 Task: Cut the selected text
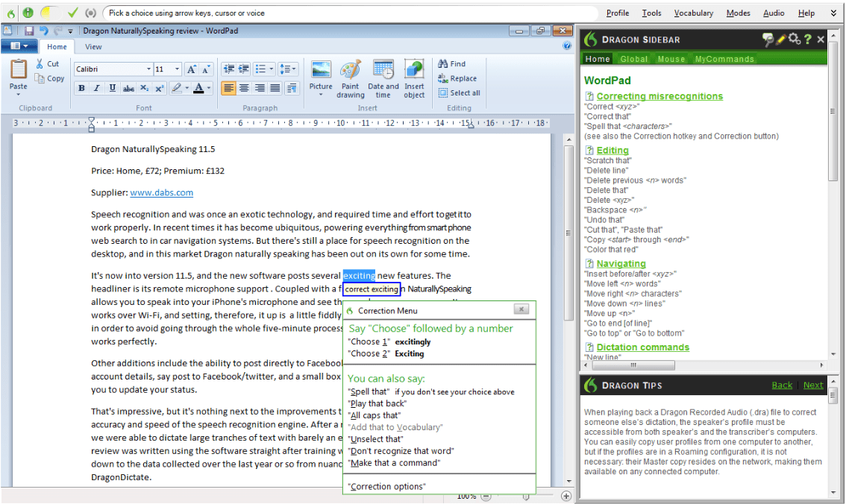click(48, 63)
